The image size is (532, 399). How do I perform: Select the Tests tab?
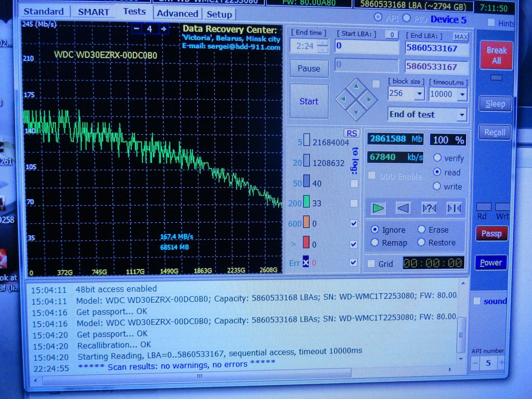point(134,11)
